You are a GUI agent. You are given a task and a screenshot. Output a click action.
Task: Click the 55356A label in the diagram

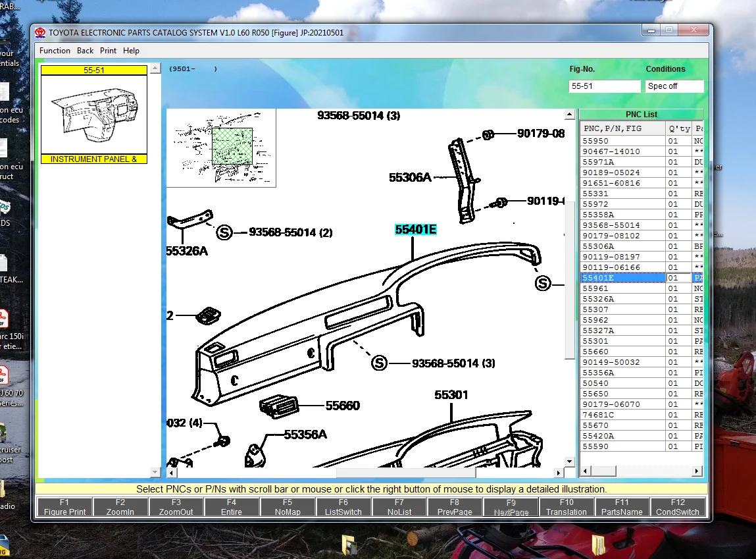(x=305, y=435)
